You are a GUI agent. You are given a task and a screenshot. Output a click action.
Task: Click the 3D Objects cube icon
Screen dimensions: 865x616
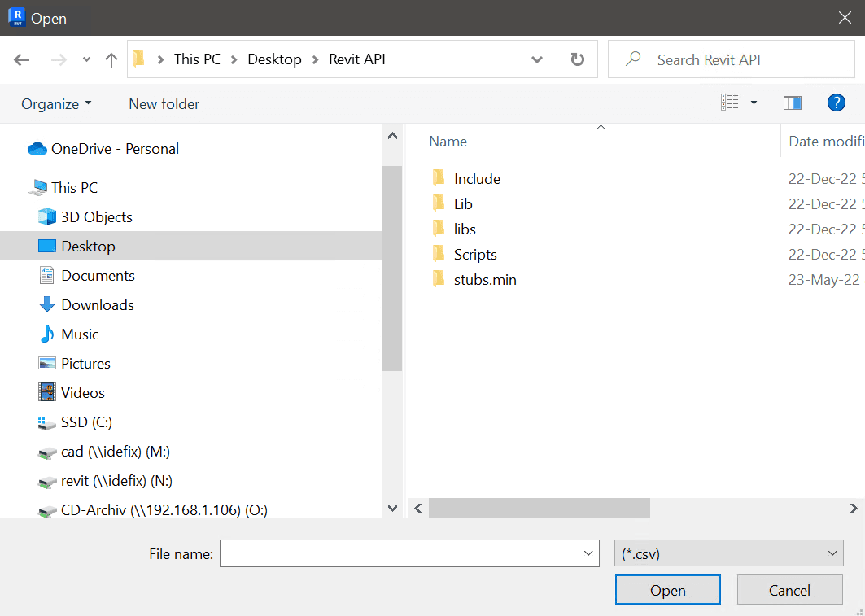[x=47, y=216]
